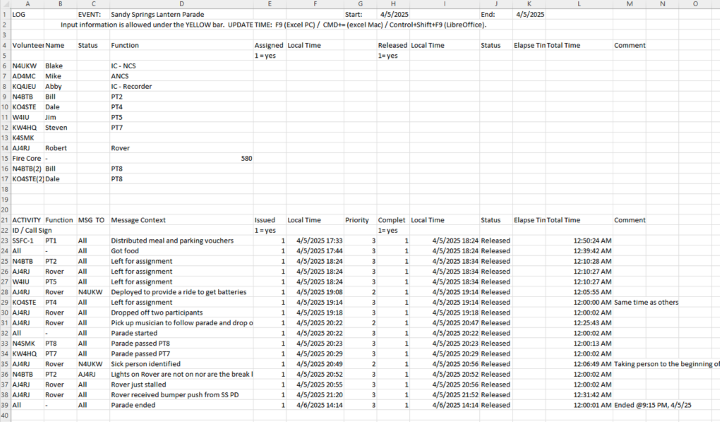The image size is (720, 422).
Task: Select column H header
Action: click(392, 4)
